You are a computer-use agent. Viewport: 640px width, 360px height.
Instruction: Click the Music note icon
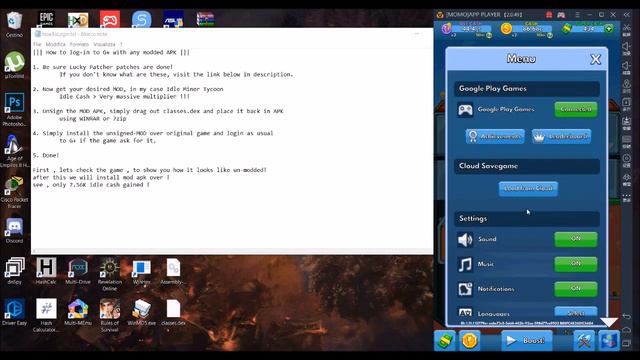pos(465,264)
